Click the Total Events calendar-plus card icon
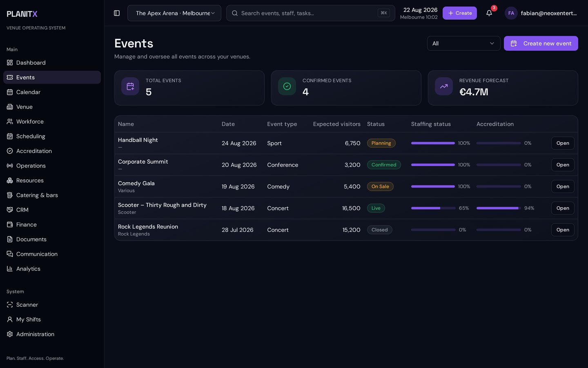 130,86
